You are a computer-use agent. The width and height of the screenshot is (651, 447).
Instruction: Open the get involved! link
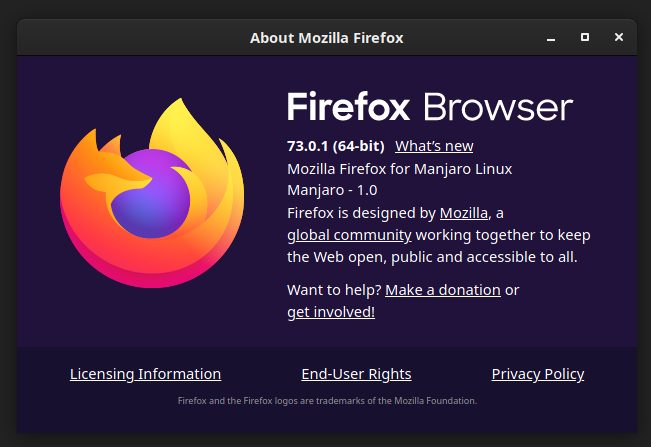(331, 312)
